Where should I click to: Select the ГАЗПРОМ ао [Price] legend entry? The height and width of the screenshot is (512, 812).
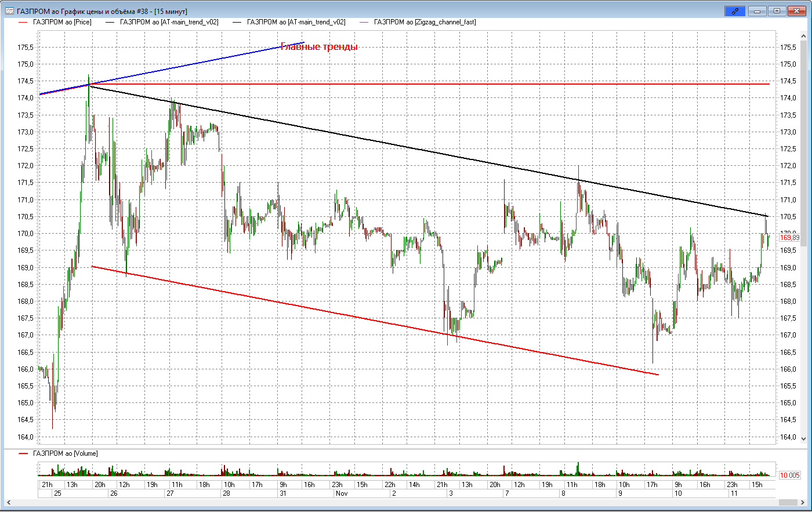61,22
